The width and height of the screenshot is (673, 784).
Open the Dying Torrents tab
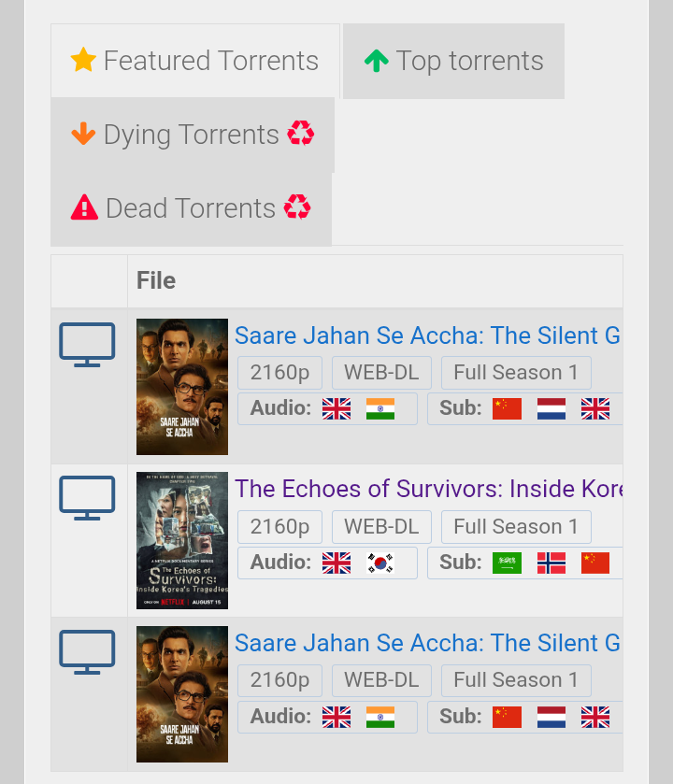click(x=193, y=135)
